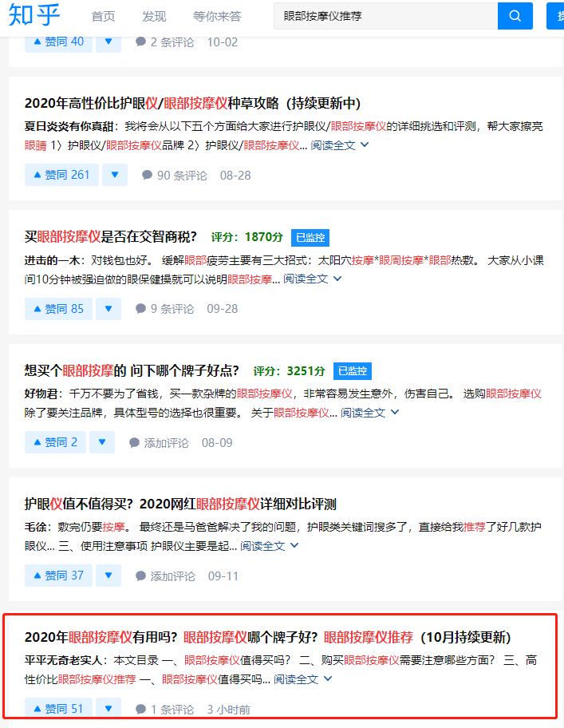Open title 买眼部按摩仪是否在交智商税?
564x728 pixels.
(110, 237)
